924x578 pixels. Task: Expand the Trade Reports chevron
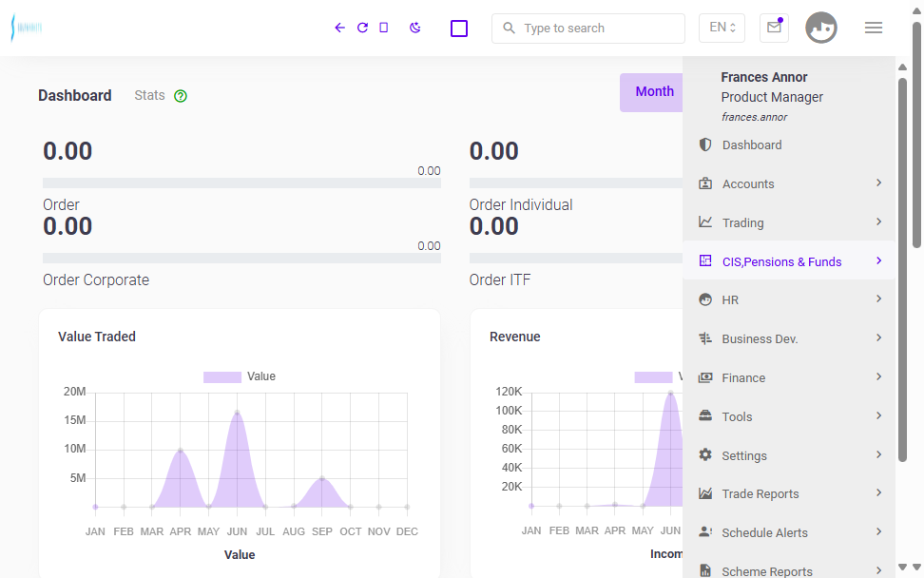pos(878,492)
